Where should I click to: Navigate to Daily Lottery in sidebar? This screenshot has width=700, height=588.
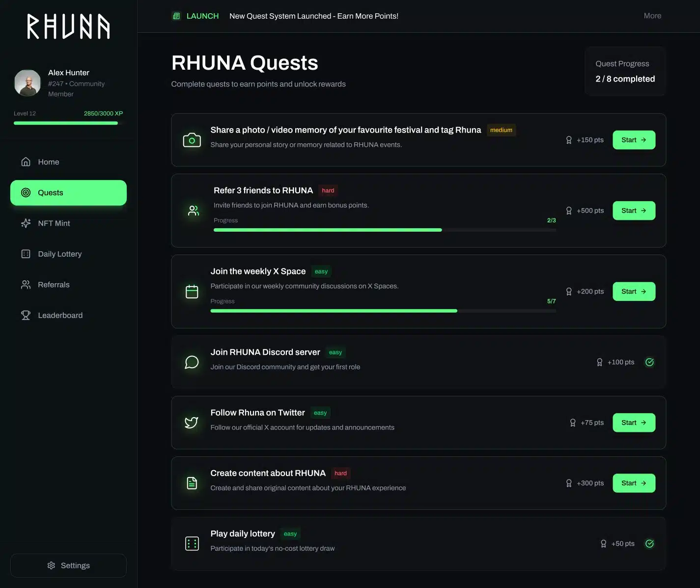[59, 254]
